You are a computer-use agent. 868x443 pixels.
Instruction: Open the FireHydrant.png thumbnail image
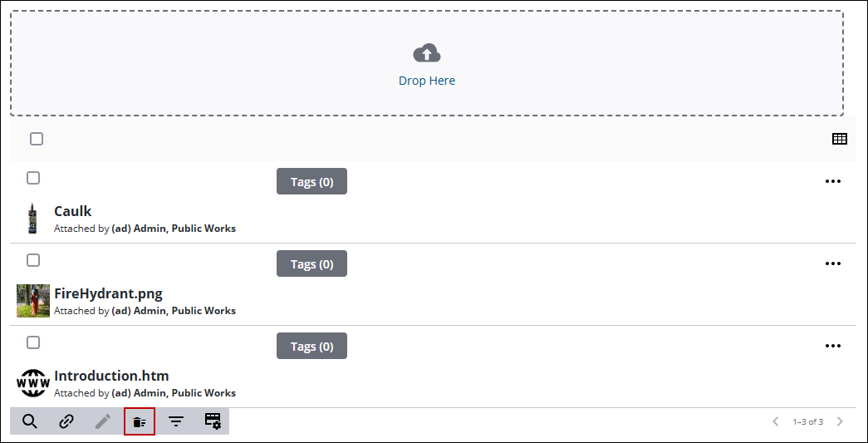tap(33, 301)
